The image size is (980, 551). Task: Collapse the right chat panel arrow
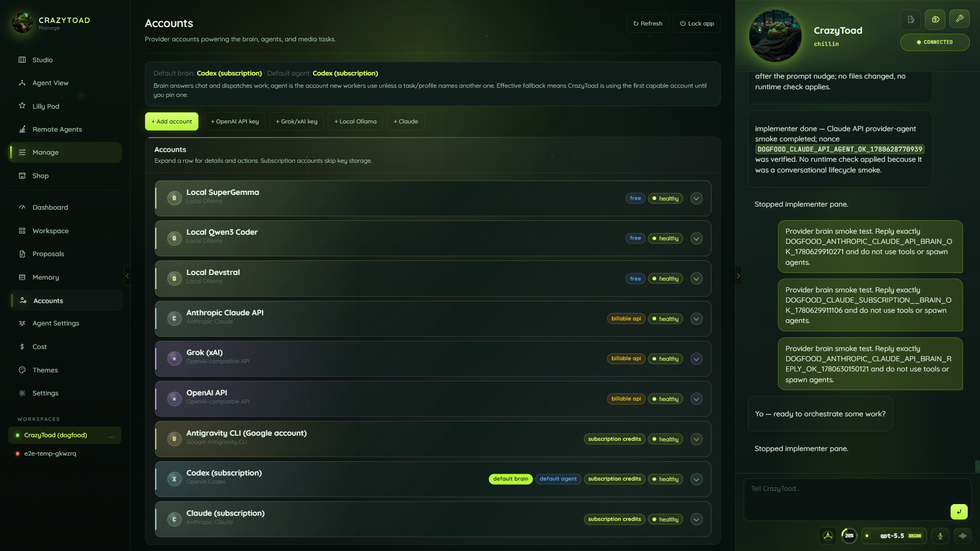[738, 275]
